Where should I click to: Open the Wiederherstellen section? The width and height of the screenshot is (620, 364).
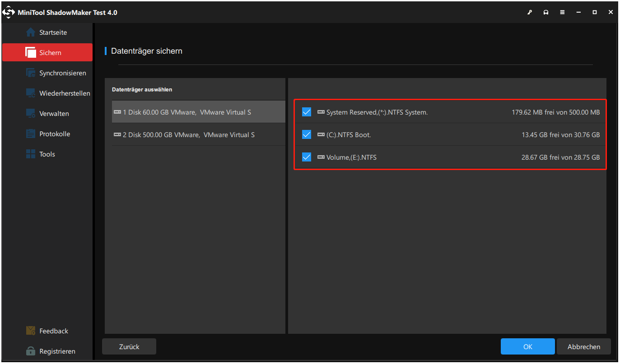coord(31,93)
